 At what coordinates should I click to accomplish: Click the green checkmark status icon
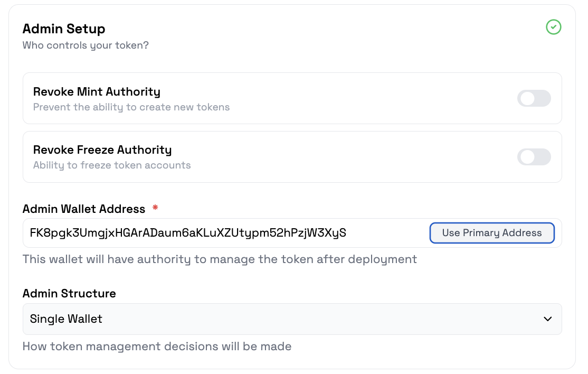point(553,27)
